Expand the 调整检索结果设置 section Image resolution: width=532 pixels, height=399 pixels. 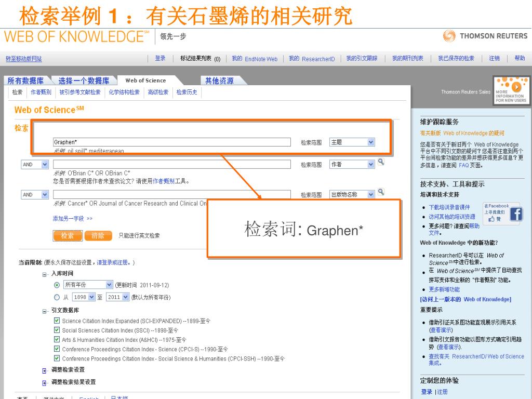click(x=45, y=383)
